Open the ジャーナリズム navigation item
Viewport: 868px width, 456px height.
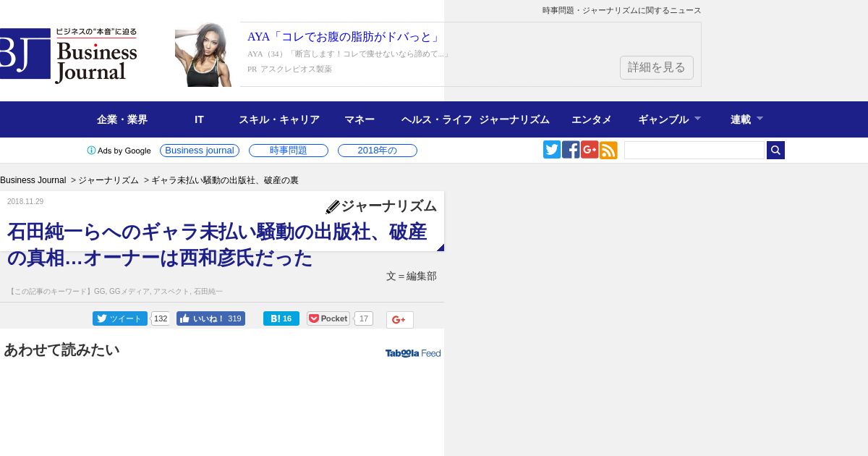pyautogui.click(x=514, y=119)
